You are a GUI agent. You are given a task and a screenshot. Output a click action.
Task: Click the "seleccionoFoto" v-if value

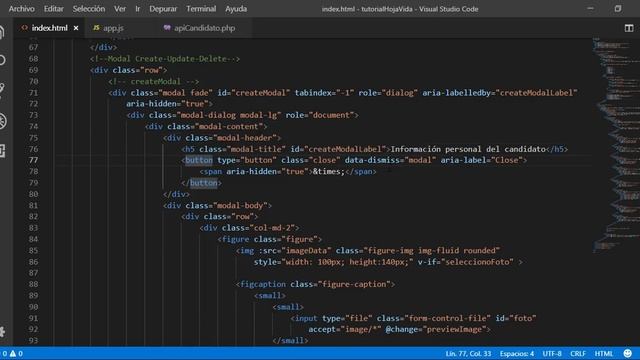[477, 262]
